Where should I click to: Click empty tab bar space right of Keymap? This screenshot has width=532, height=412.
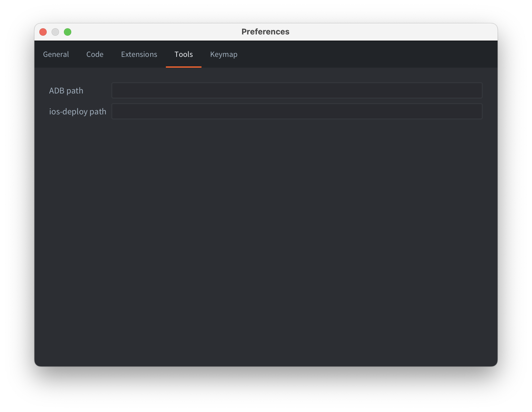coord(369,54)
